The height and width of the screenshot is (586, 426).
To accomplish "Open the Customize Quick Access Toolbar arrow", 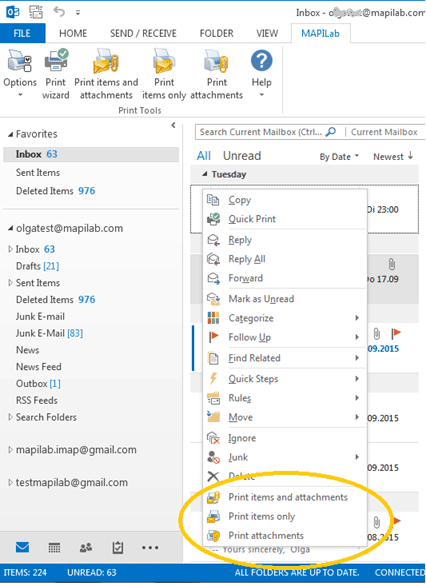I will (78, 13).
